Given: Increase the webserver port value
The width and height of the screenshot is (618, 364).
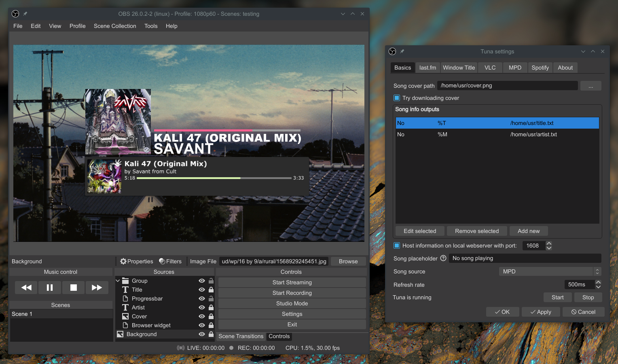Looking at the screenshot, I should click(549, 243).
